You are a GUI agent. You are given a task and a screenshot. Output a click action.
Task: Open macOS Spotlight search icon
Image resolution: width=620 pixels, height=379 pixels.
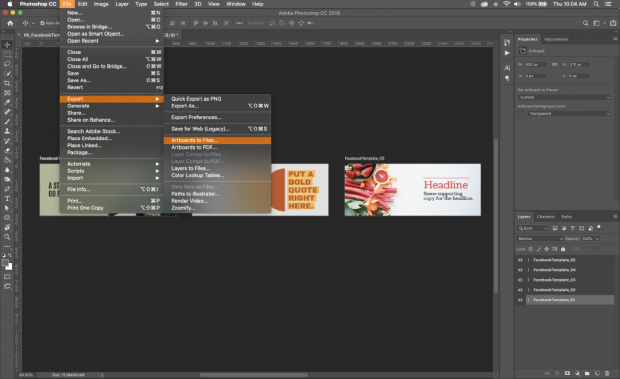(596, 4)
